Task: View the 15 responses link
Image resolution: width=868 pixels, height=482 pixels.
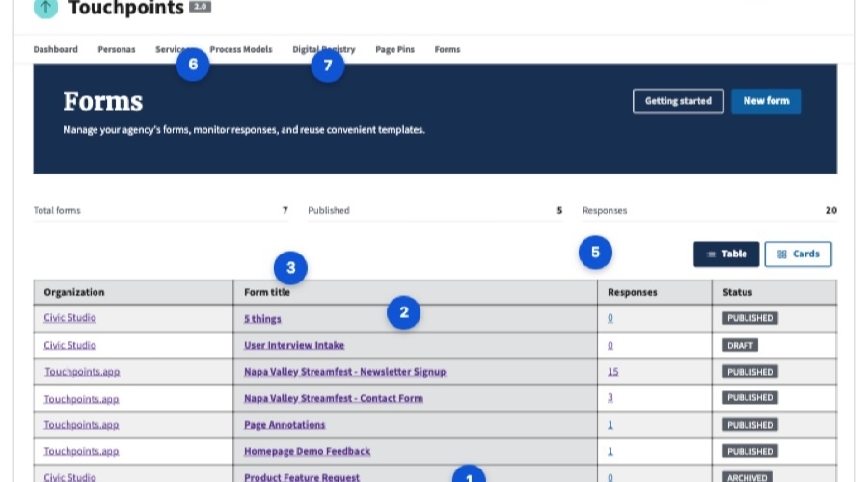Action: [611, 371]
